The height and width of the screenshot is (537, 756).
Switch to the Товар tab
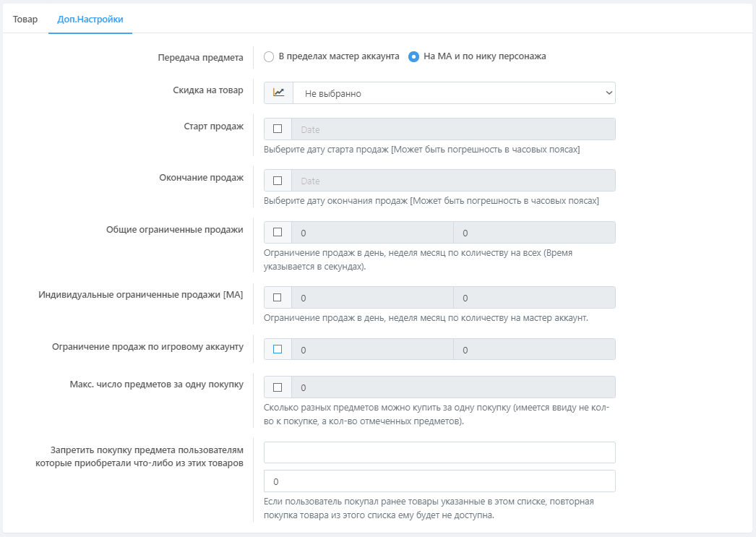(25, 20)
